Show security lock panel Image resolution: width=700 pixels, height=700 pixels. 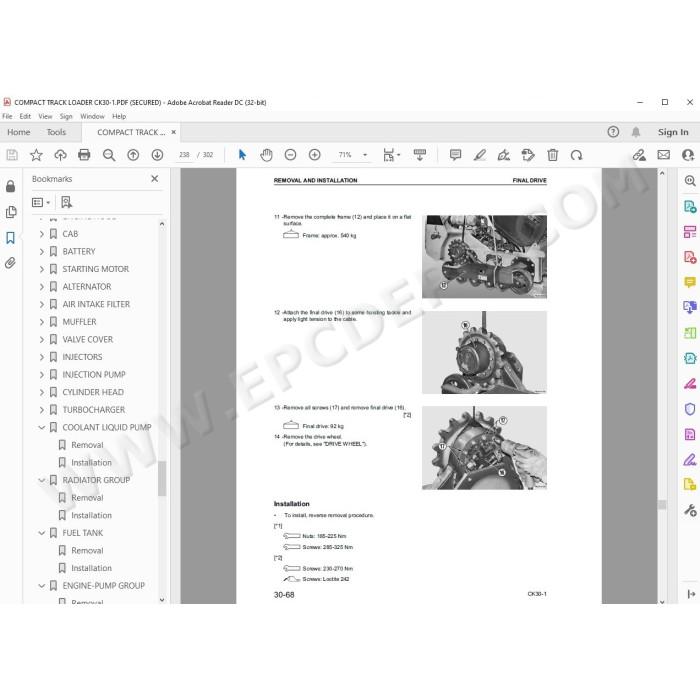click(x=11, y=186)
